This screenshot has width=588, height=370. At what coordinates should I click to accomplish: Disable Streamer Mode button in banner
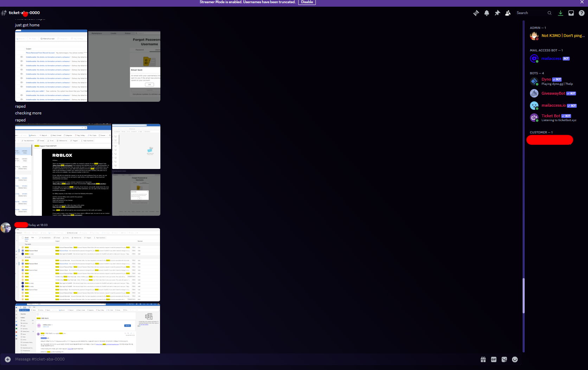pyautogui.click(x=307, y=2)
